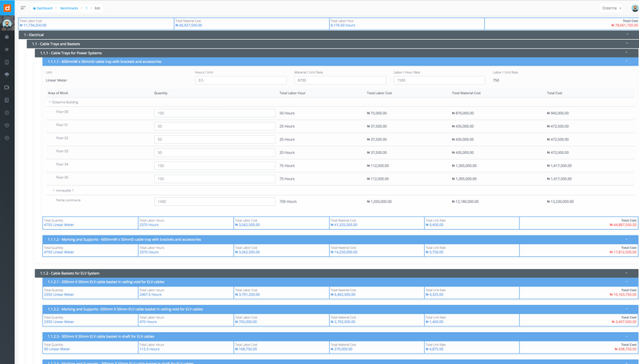Click the 8,176.50 hours total

[x=343, y=26]
